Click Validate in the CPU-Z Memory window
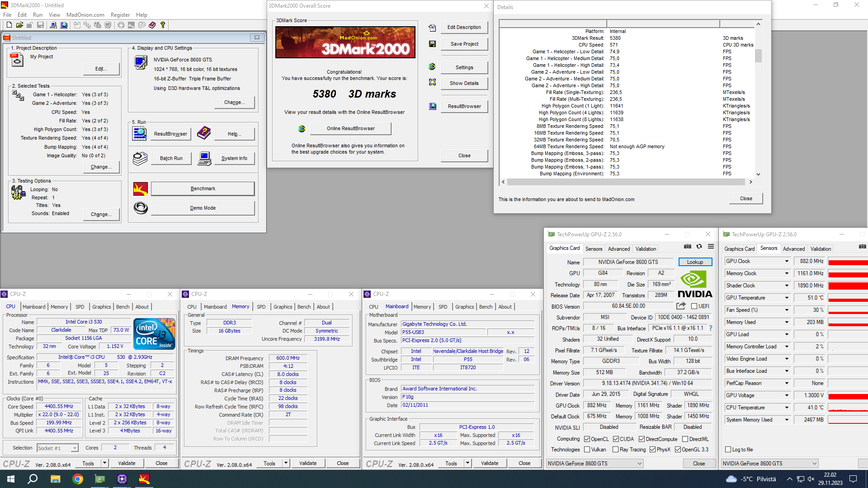Viewport: 868px width, 488px height. 308,463
